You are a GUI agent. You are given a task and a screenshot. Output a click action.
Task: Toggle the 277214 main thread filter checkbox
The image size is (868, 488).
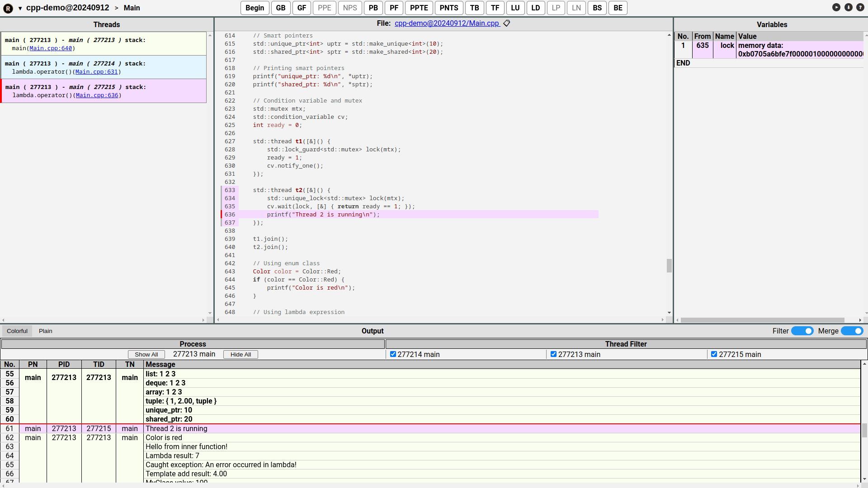(393, 354)
